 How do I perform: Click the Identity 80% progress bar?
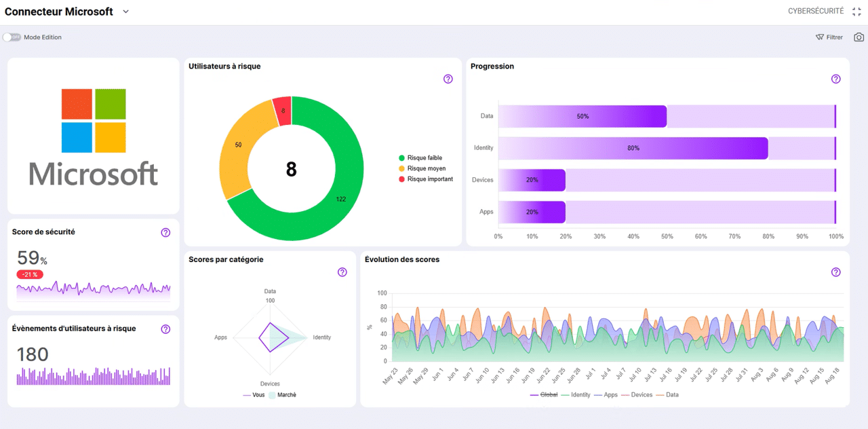point(633,148)
